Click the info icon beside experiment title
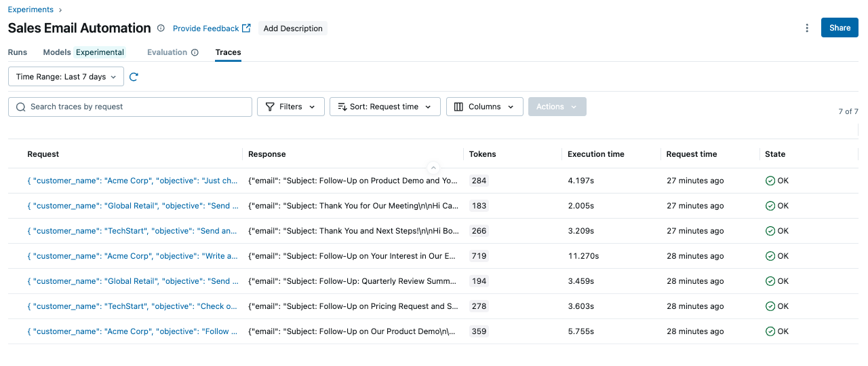This screenshot has width=868, height=366. [x=161, y=29]
